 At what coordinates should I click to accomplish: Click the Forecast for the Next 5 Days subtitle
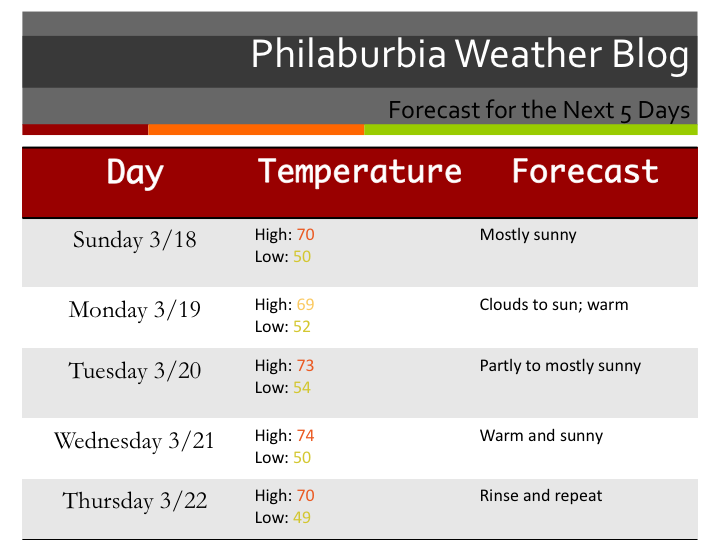click(x=539, y=109)
